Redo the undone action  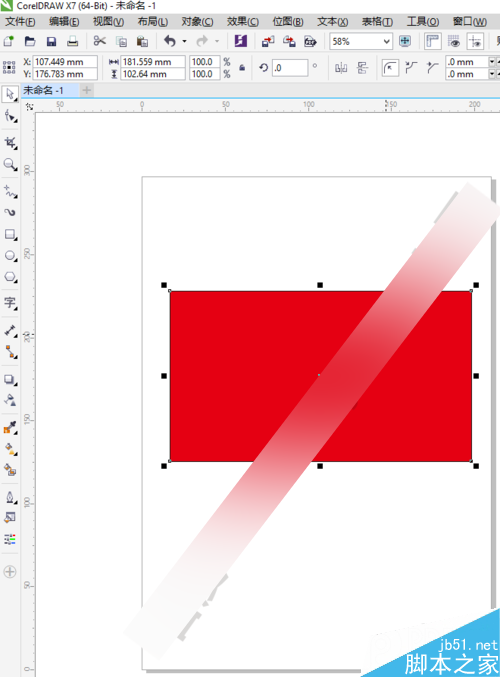[202, 41]
